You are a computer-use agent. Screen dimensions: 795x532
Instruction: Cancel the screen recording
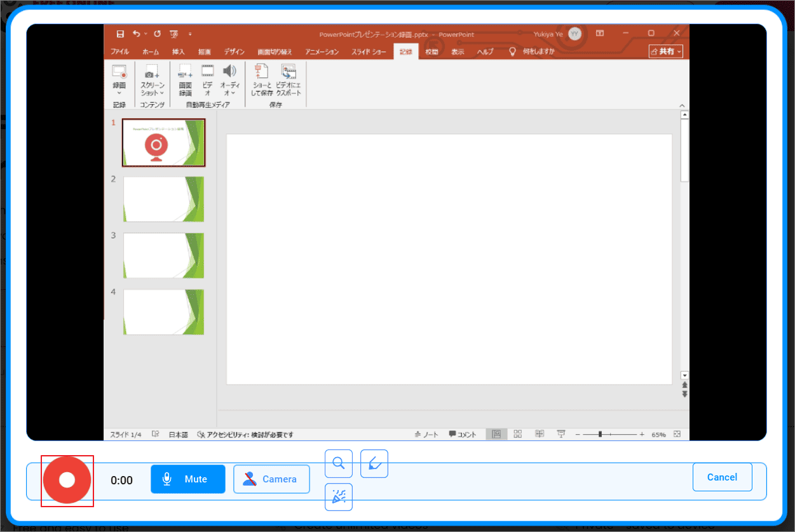(x=722, y=477)
